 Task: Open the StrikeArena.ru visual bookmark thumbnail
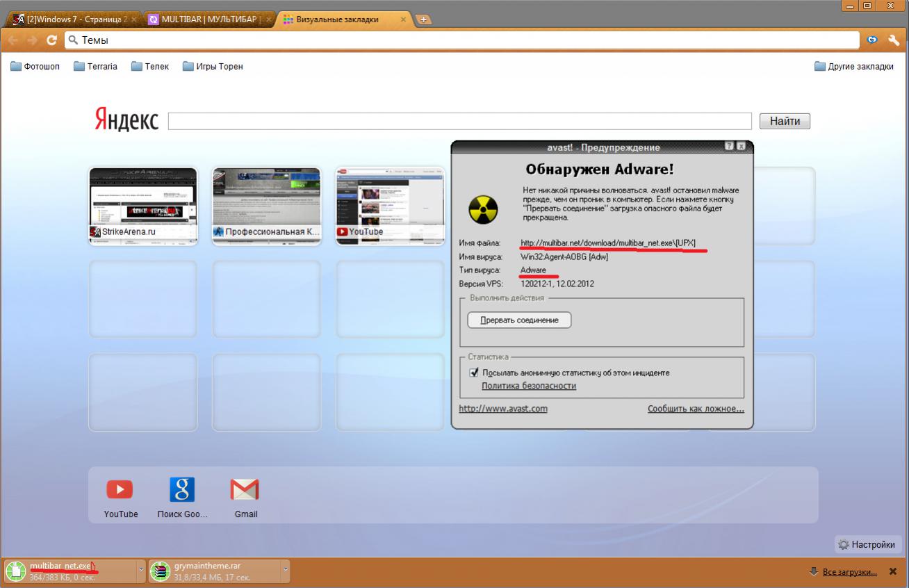pyautogui.click(x=143, y=206)
